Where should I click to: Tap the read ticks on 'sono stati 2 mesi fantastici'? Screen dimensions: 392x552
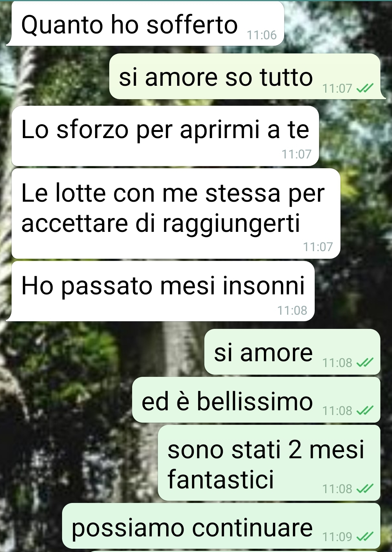point(365,489)
